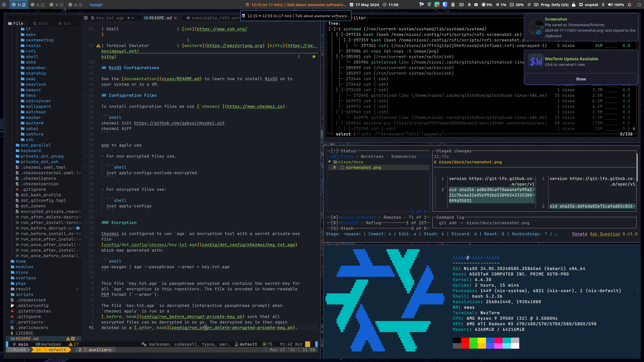
Task: Click the broken-link icon in the bar
Action: (x=529, y=5)
